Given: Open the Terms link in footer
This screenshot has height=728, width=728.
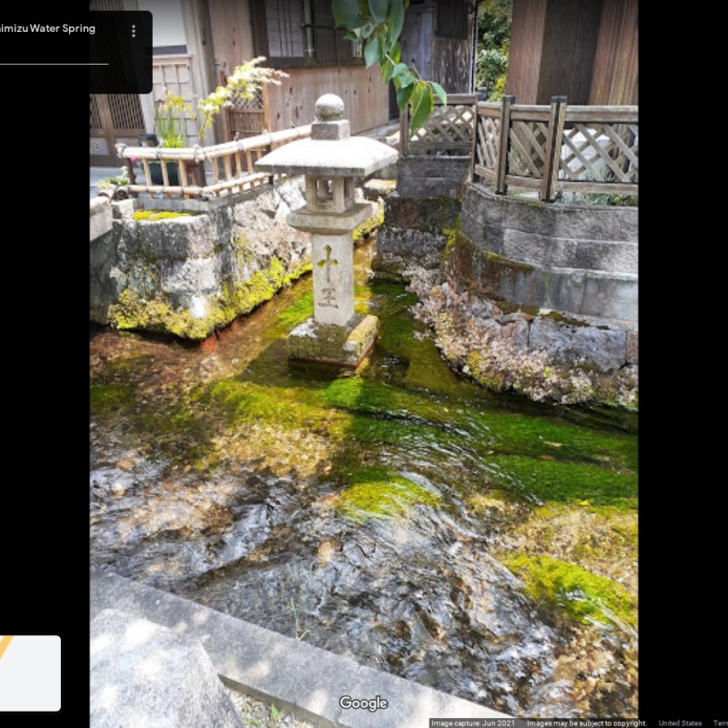Looking at the screenshot, I should (x=720, y=723).
